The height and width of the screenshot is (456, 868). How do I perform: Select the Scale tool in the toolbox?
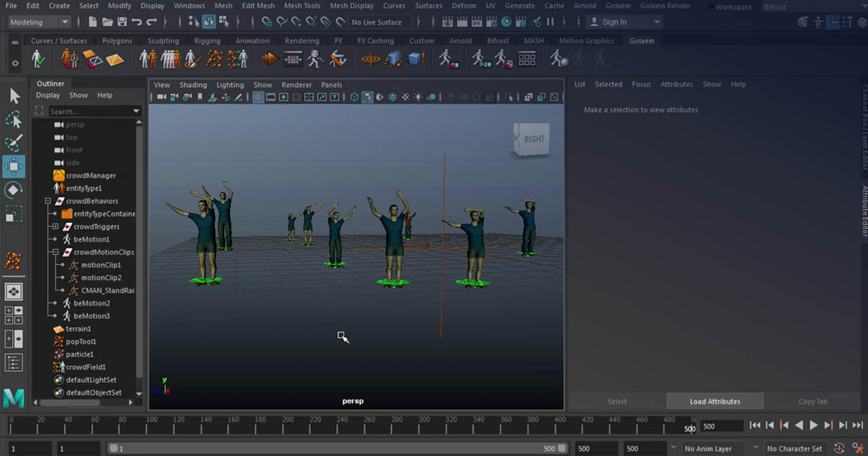pyautogui.click(x=14, y=214)
